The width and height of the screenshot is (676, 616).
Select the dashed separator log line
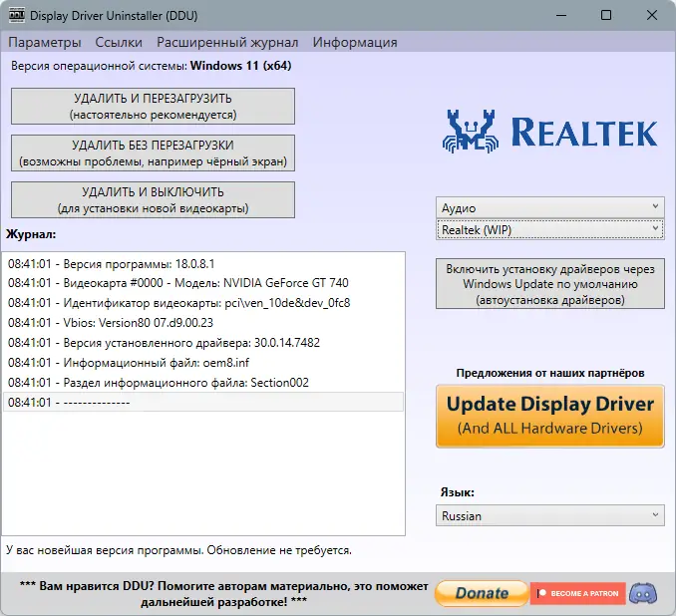[x=203, y=402]
